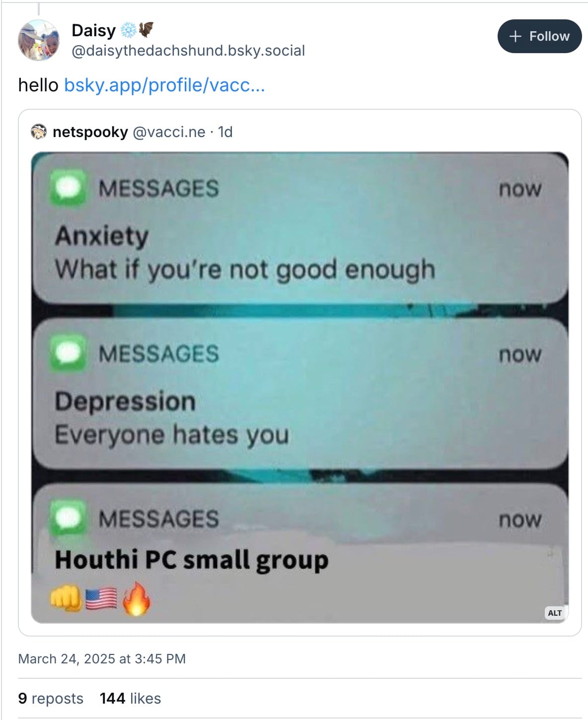Click the @vacci.ne handle
Screen dimensions: 588x720
tap(168, 132)
